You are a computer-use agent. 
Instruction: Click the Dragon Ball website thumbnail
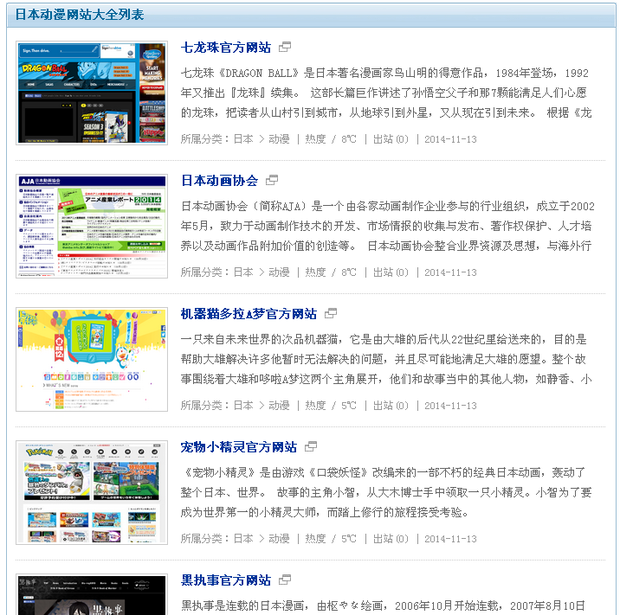92,93
